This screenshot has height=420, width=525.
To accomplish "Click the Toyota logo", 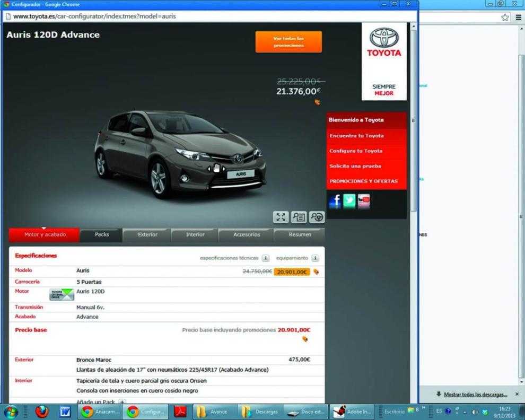I will (x=384, y=42).
